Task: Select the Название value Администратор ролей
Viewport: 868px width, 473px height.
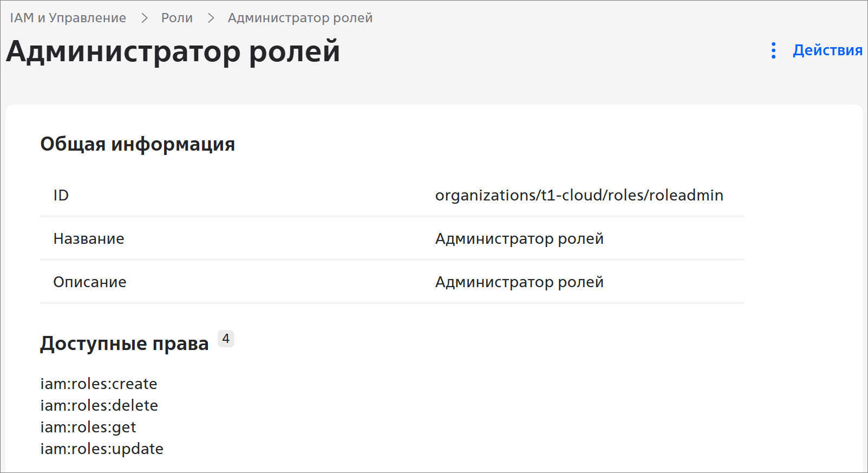Action: (x=519, y=238)
